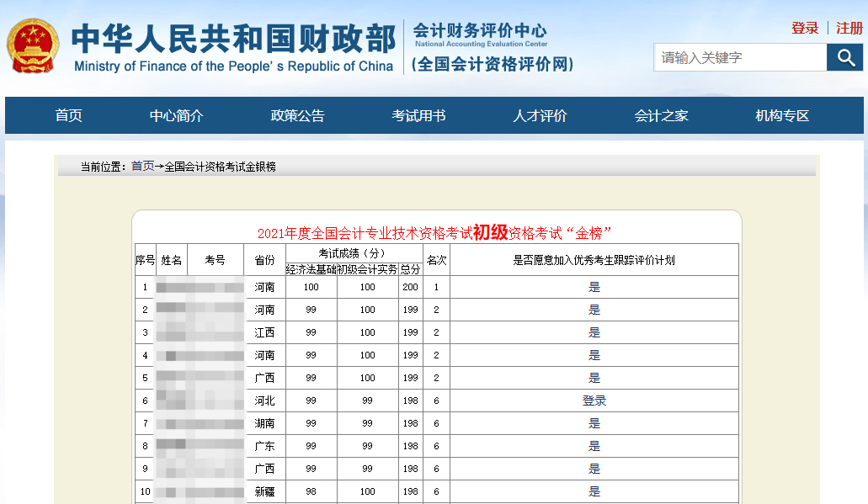Open the 注册 registration link
Image resolution: width=868 pixels, height=504 pixels.
tap(849, 28)
